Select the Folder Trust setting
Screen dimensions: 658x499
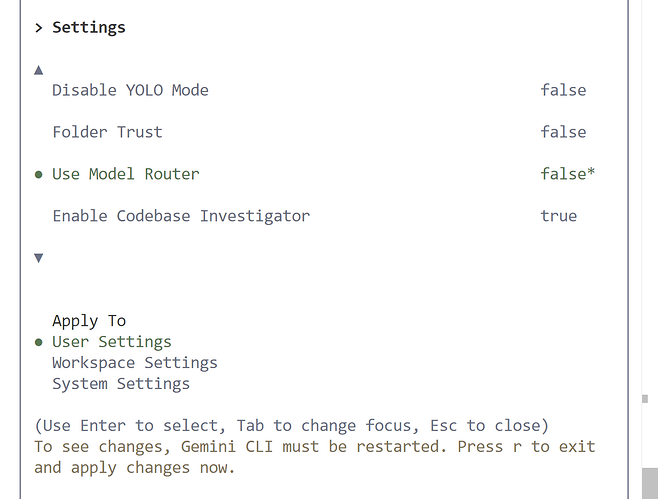[x=107, y=132]
